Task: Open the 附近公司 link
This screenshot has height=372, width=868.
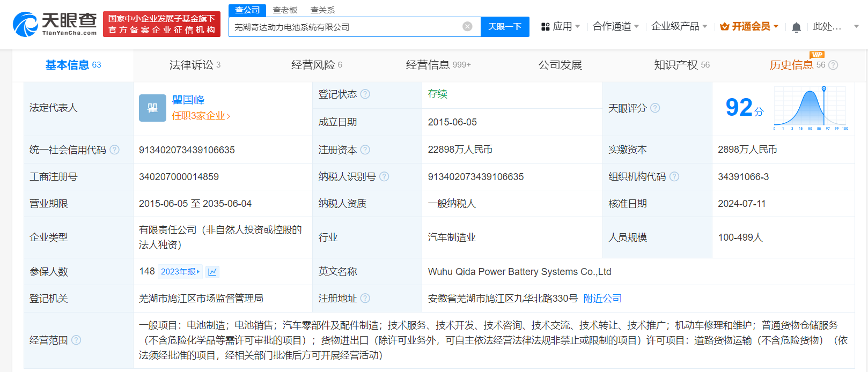Action: click(x=602, y=299)
